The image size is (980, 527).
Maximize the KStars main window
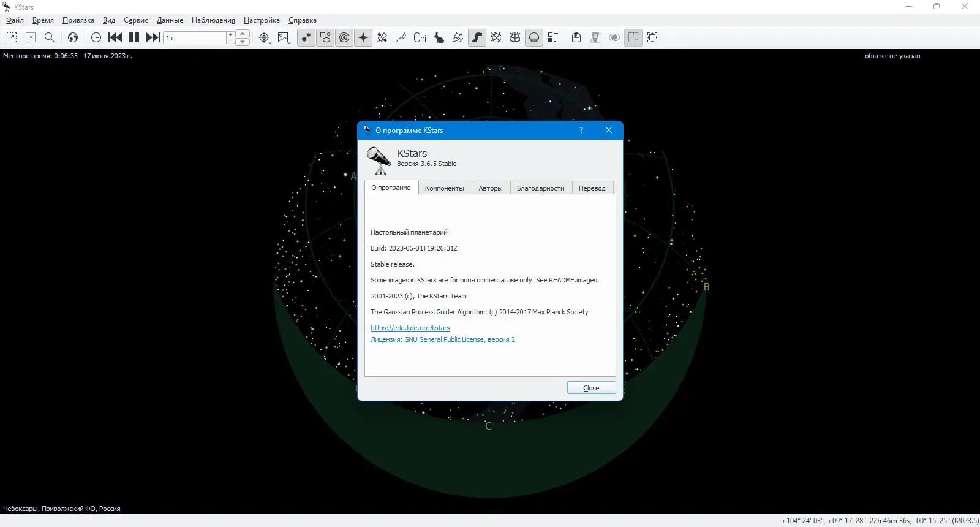[937, 7]
